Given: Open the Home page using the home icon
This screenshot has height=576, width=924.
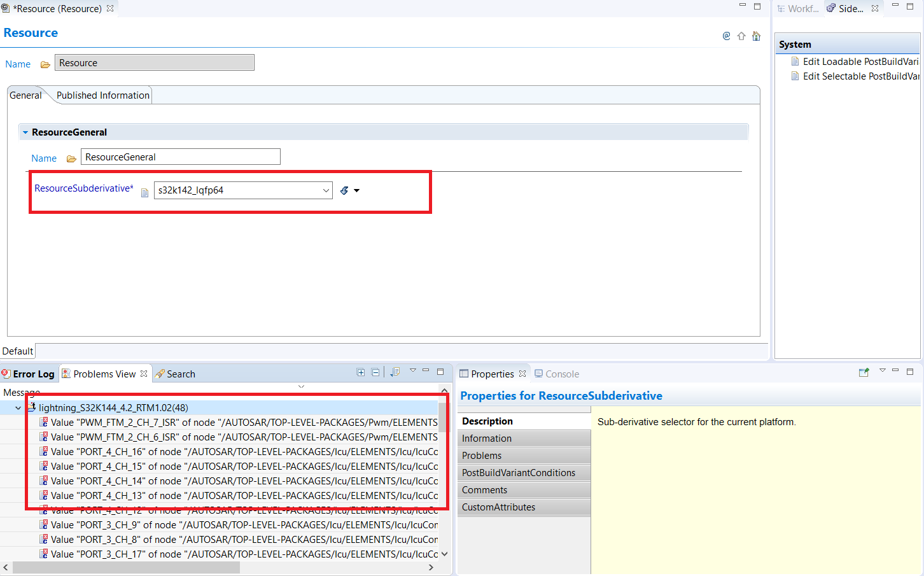Looking at the screenshot, I should (756, 36).
